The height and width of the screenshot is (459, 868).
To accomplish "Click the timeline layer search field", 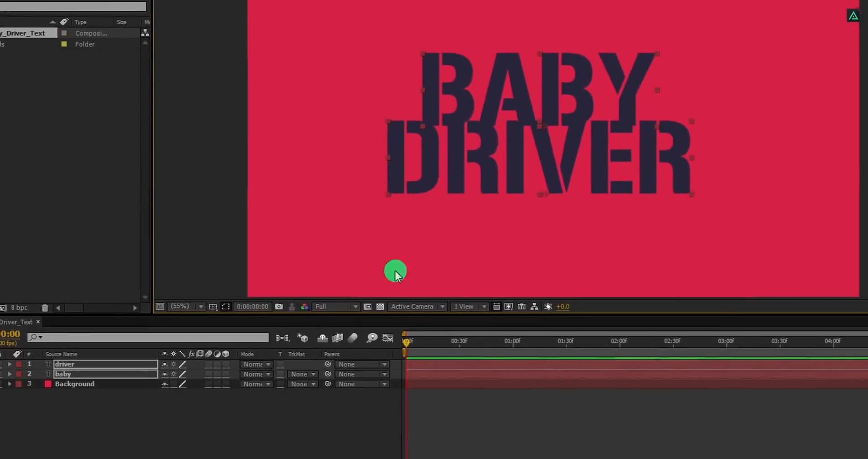I will (x=148, y=337).
